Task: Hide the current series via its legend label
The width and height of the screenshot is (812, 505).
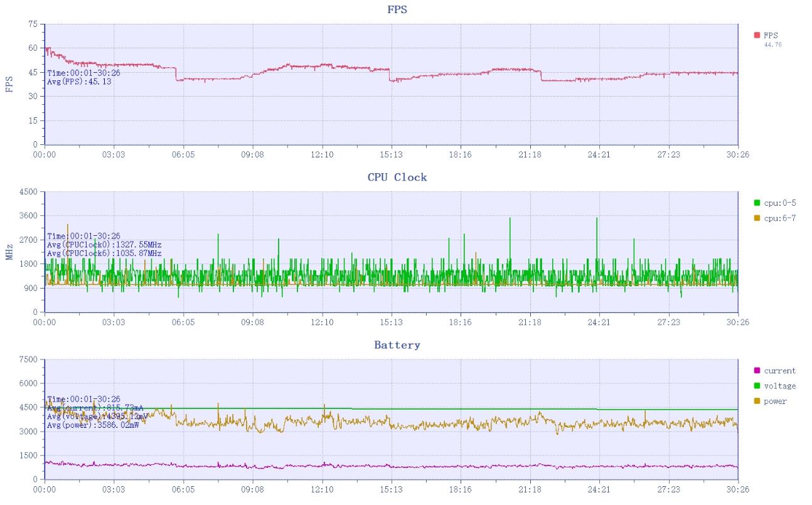Action: pyautogui.click(x=779, y=371)
